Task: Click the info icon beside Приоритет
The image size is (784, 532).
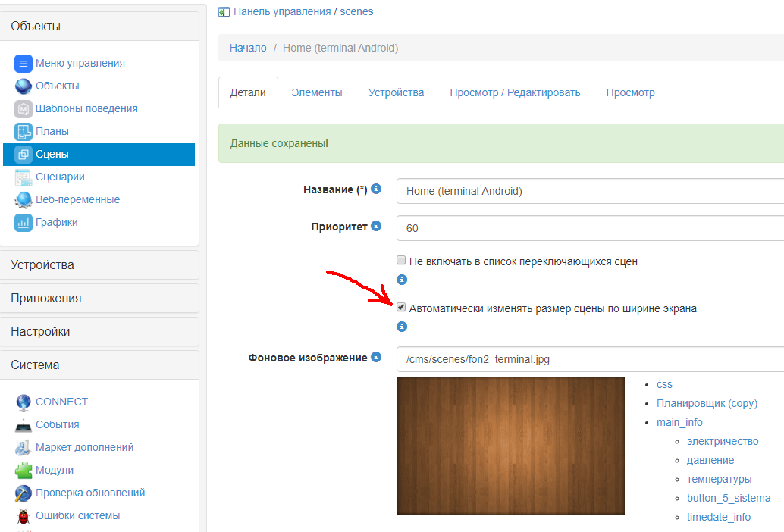Action: (377, 225)
